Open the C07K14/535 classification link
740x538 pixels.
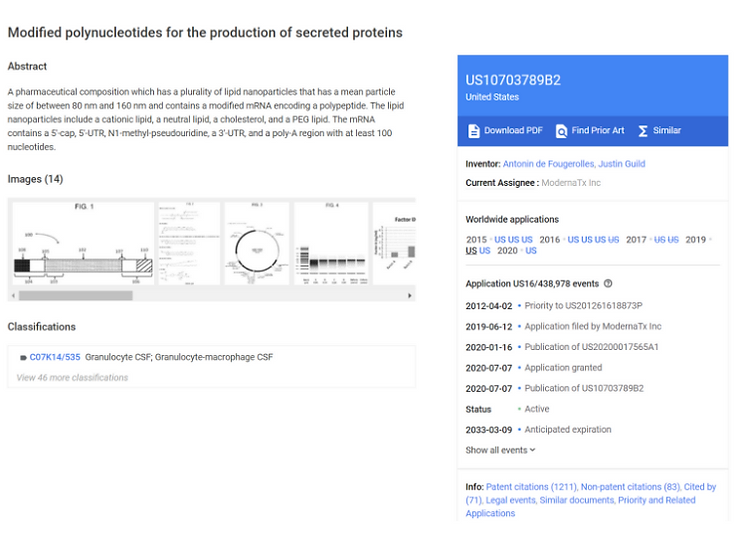[x=55, y=357]
